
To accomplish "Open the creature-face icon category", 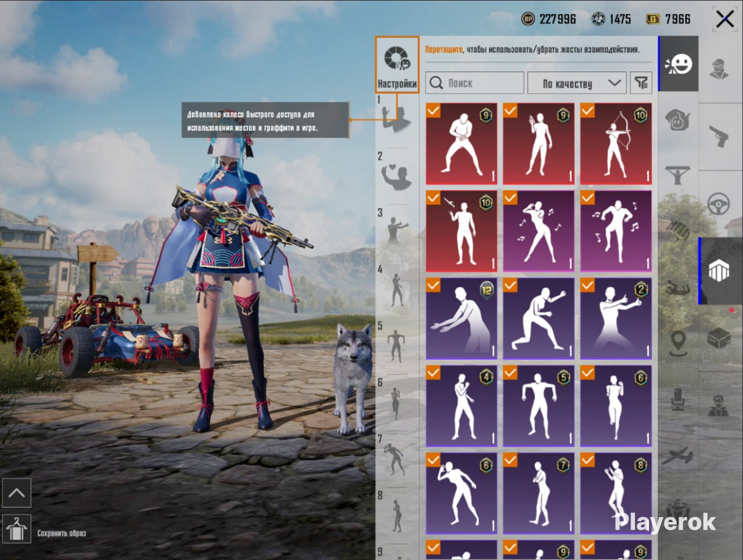I will coord(678,120).
